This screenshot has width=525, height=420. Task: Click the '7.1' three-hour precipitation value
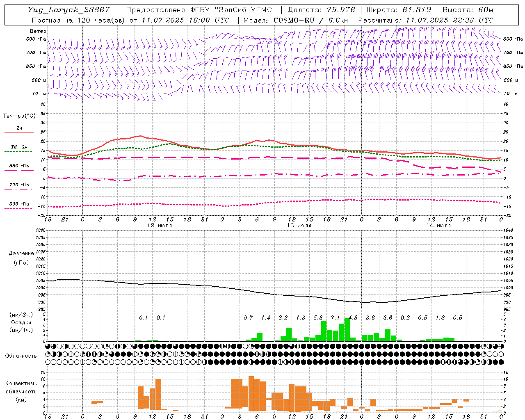point(336,318)
